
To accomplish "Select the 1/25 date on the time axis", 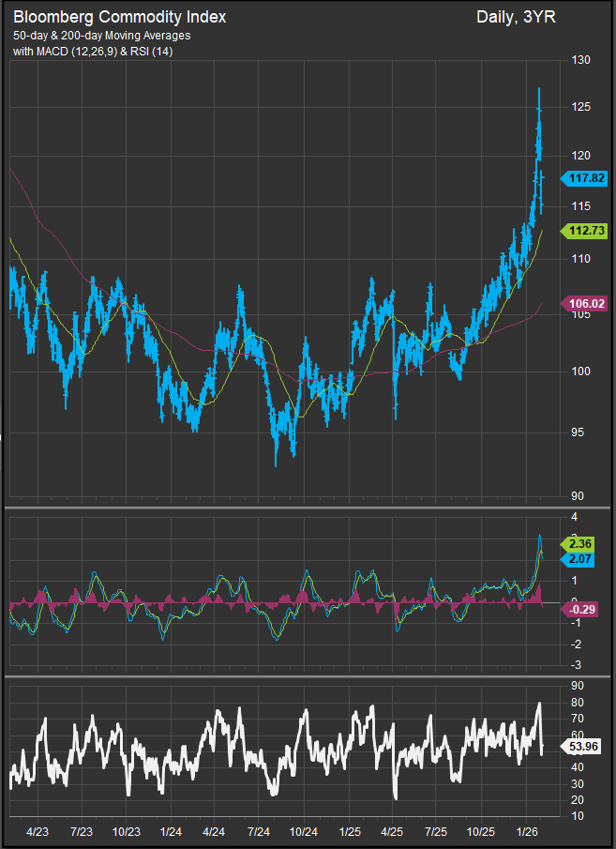I will click(x=350, y=831).
